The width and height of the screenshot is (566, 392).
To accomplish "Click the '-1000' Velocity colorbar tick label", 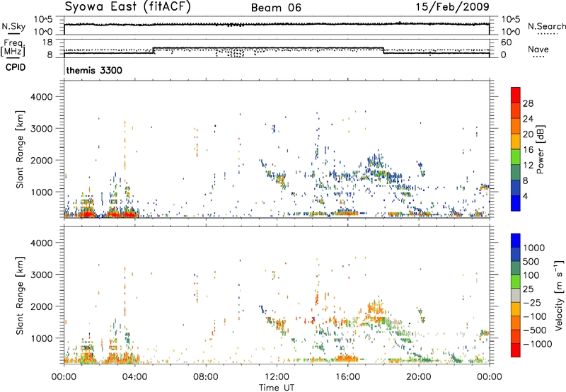I will click(537, 344).
